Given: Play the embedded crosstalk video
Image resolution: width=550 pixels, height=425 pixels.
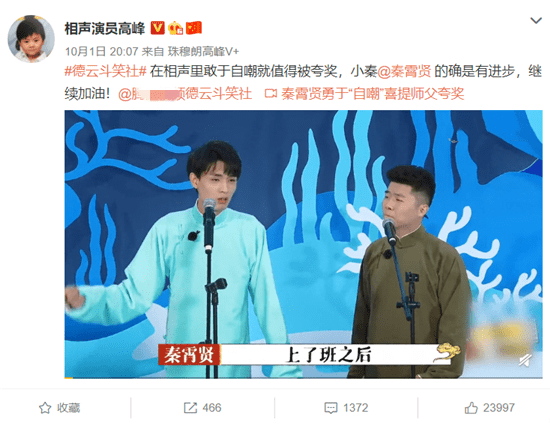Looking at the screenshot, I should point(303,244).
